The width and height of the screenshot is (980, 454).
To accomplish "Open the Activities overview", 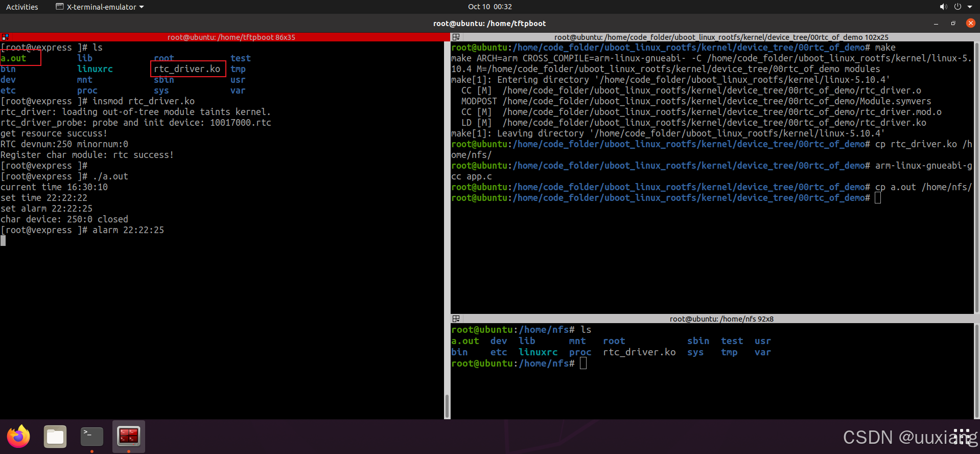I will [x=22, y=7].
